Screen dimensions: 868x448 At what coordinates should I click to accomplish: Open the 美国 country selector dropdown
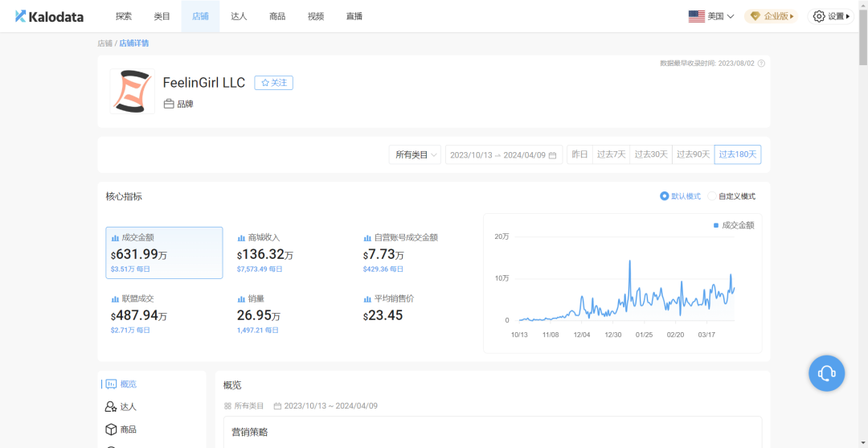711,16
